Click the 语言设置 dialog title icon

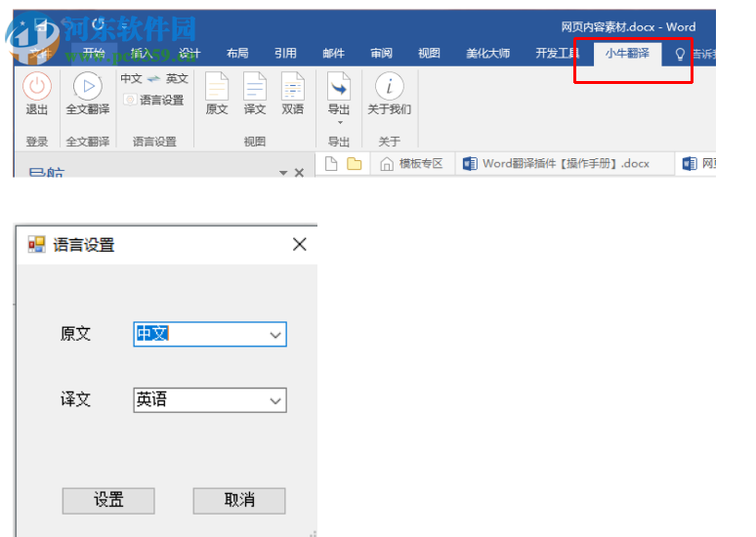tap(37, 244)
